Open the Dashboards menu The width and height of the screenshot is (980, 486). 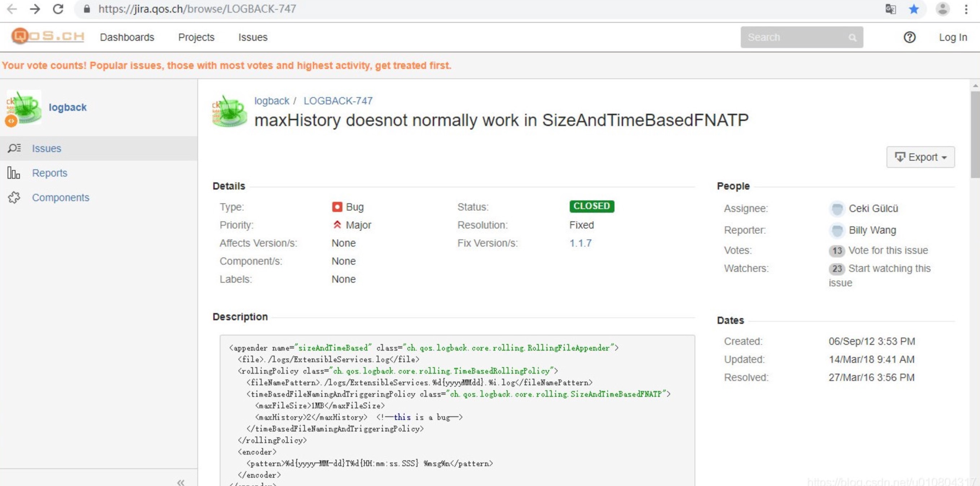[x=127, y=37]
